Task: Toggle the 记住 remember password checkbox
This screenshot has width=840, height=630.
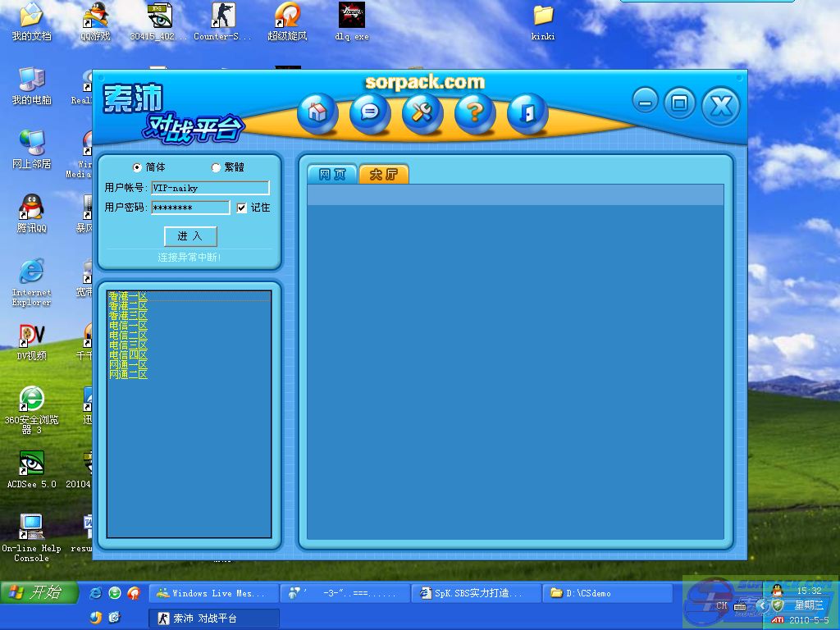Action: coord(241,208)
